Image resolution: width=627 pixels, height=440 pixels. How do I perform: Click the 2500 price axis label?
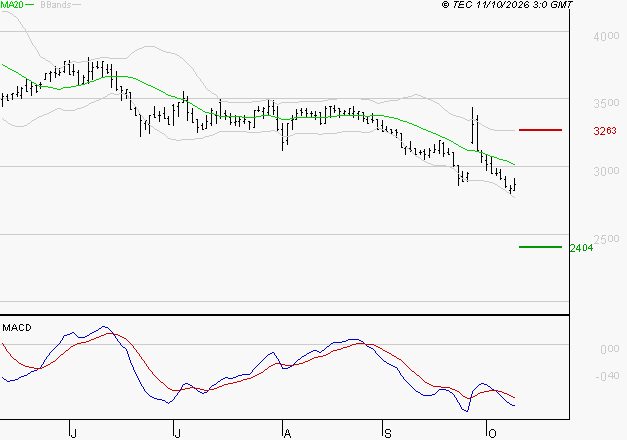tap(606, 239)
